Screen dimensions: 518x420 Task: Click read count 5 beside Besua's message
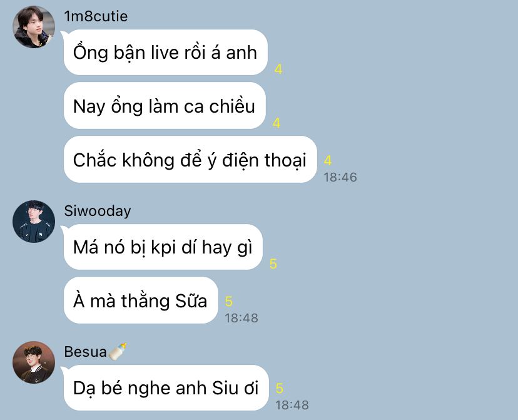tap(280, 388)
